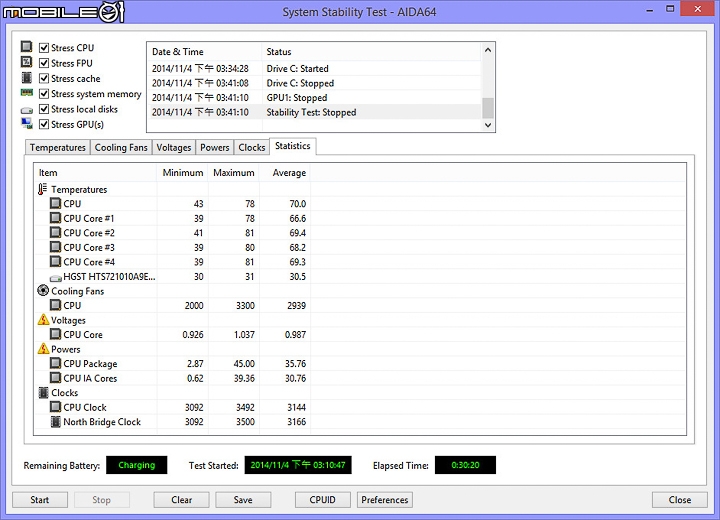Click the CPU Package maximum value 45.00
Image resolution: width=720 pixels, height=520 pixels.
coord(244,363)
